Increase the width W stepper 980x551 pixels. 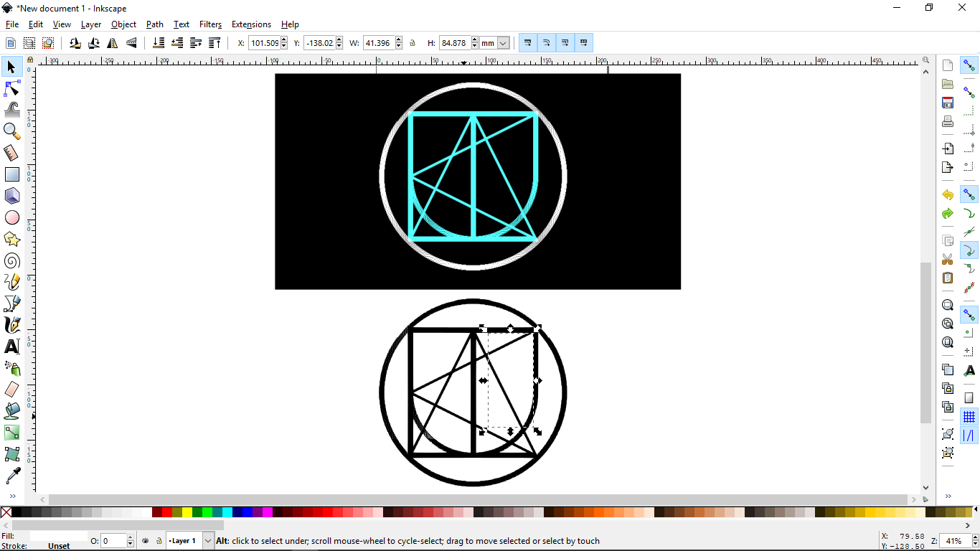tap(399, 40)
